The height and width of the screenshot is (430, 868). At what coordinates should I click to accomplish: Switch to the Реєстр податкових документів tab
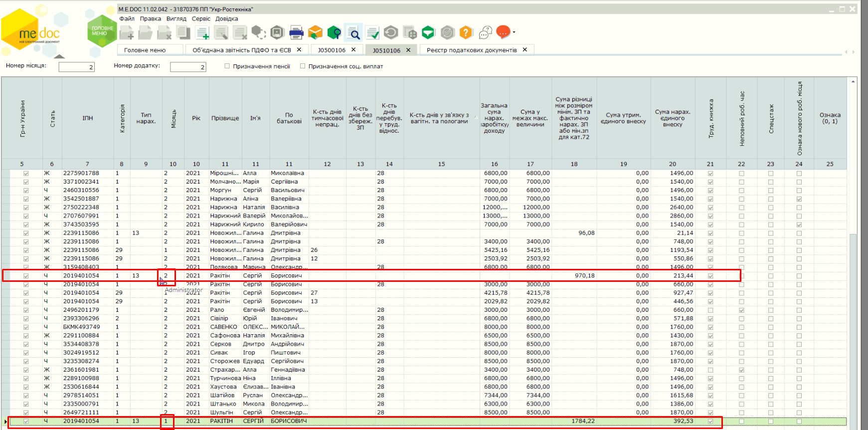coord(471,50)
